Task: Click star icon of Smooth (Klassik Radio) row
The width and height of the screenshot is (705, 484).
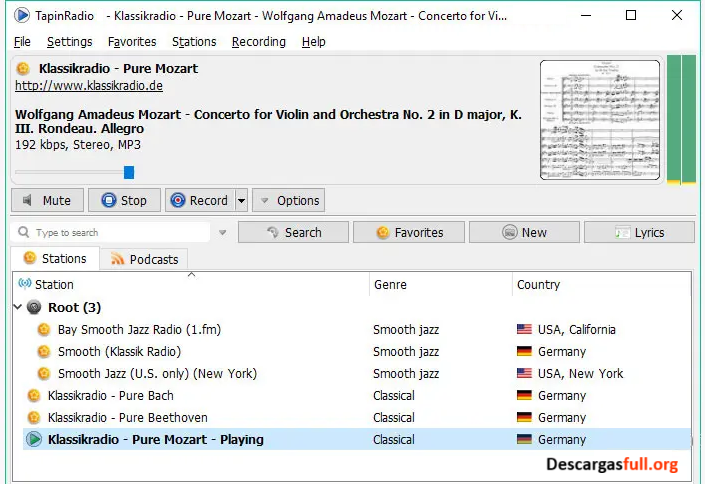Action: pos(44,352)
